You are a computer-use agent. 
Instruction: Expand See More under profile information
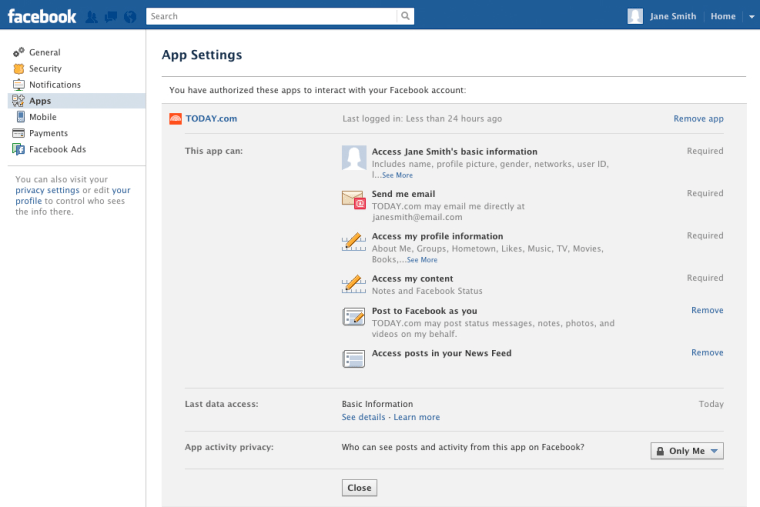pyautogui.click(x=422, y=260)
